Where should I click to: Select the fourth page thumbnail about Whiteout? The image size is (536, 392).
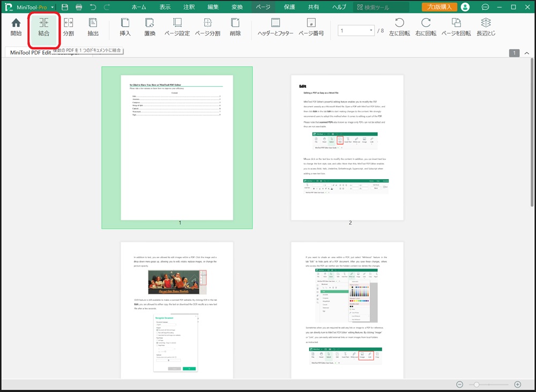tap(347, 310)
